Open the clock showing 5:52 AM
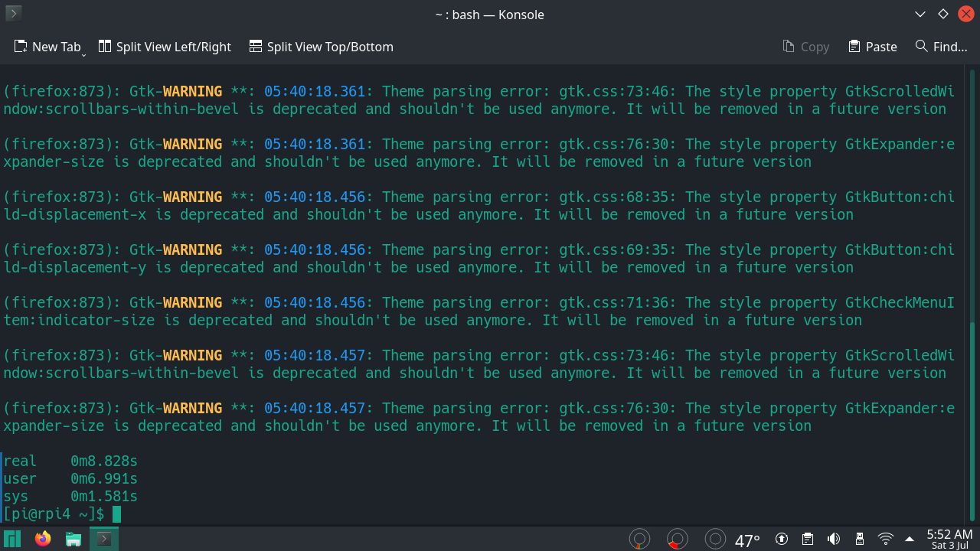 [x=949, y=540]
